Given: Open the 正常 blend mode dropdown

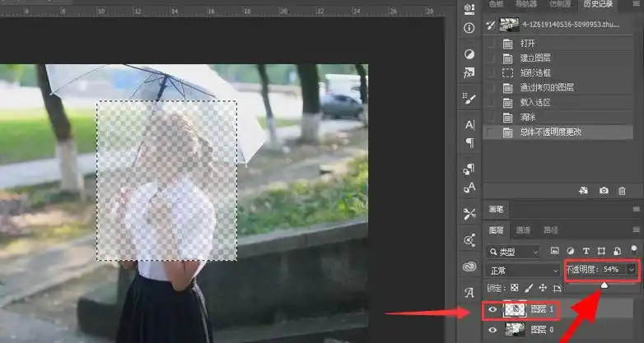Looking at the screenshot, I should 523,270.
